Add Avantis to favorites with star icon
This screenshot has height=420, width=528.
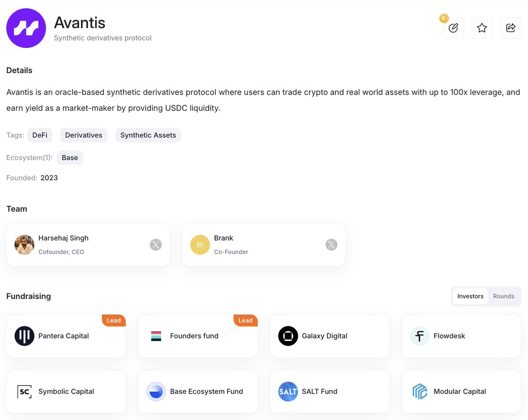[x=482, y=28]
